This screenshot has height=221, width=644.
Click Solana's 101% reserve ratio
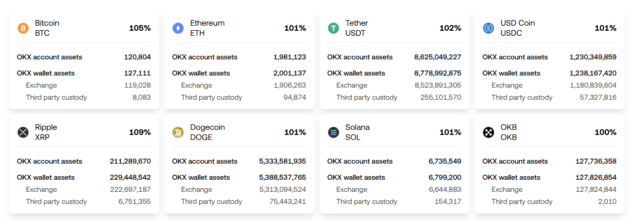click(450, 132)
